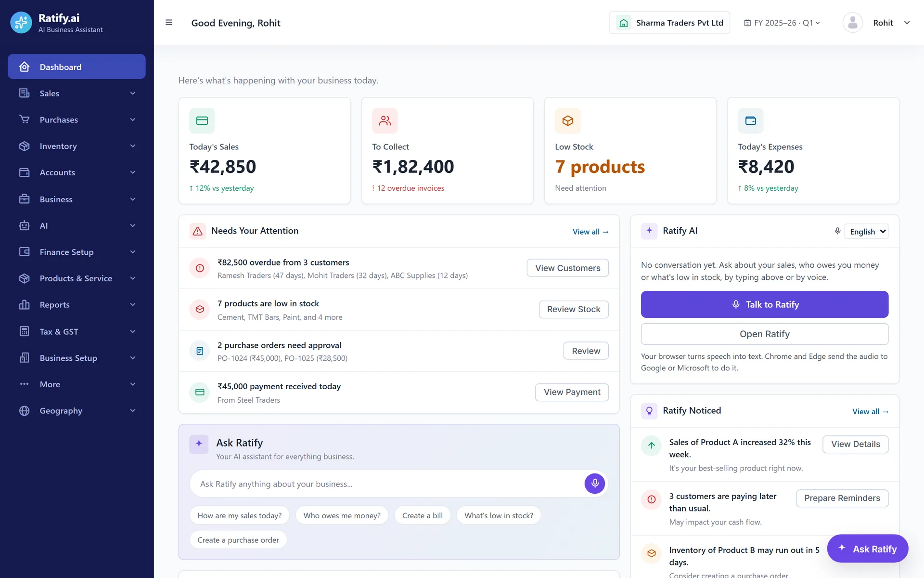
Task: Click the purchase orders document icon
Action: point(200,351)
